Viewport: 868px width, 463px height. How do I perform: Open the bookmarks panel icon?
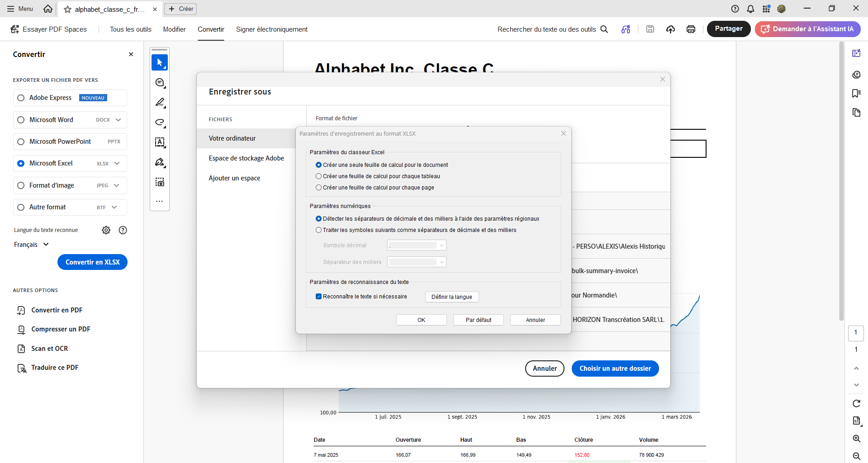click(x=856, y=93)
